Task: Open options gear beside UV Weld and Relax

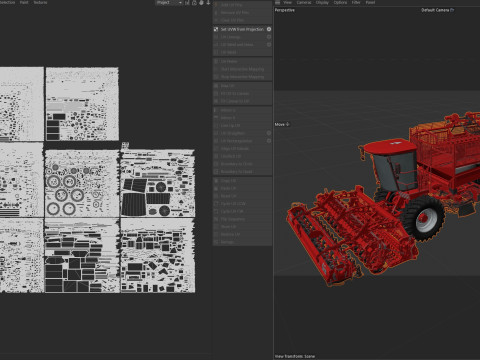Action: pyautogui.click(x=269, y=45)
